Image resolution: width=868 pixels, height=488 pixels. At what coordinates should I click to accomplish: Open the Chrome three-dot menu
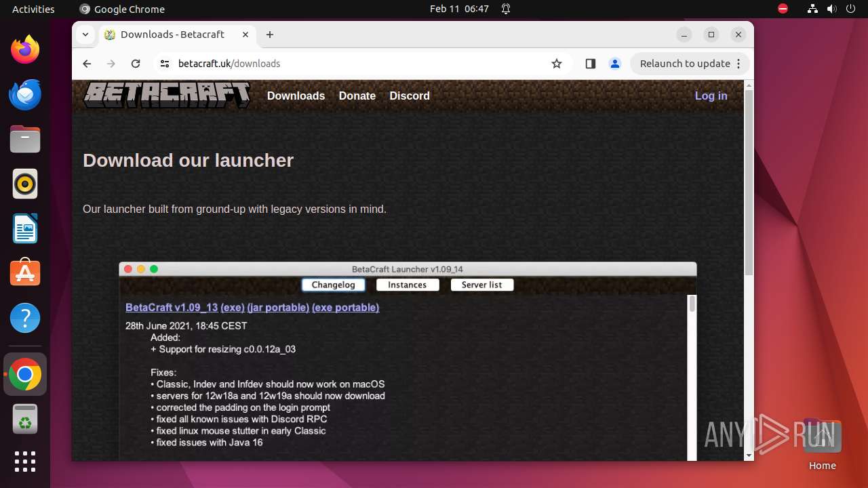[739, 64]
